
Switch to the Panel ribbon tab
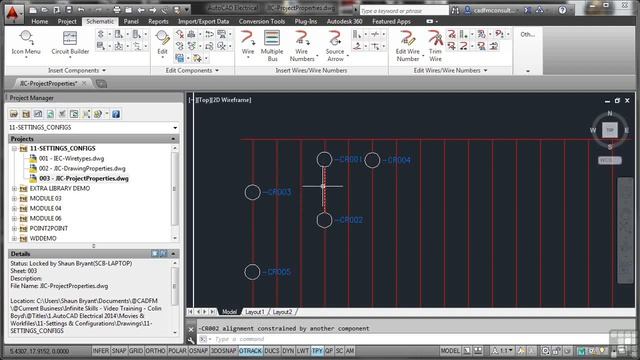(x=131, y=21)
